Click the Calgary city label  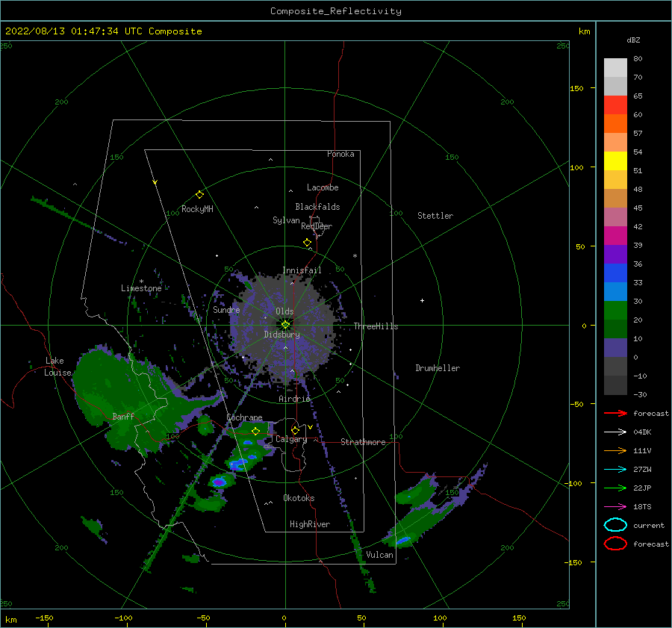click(291, 439)
